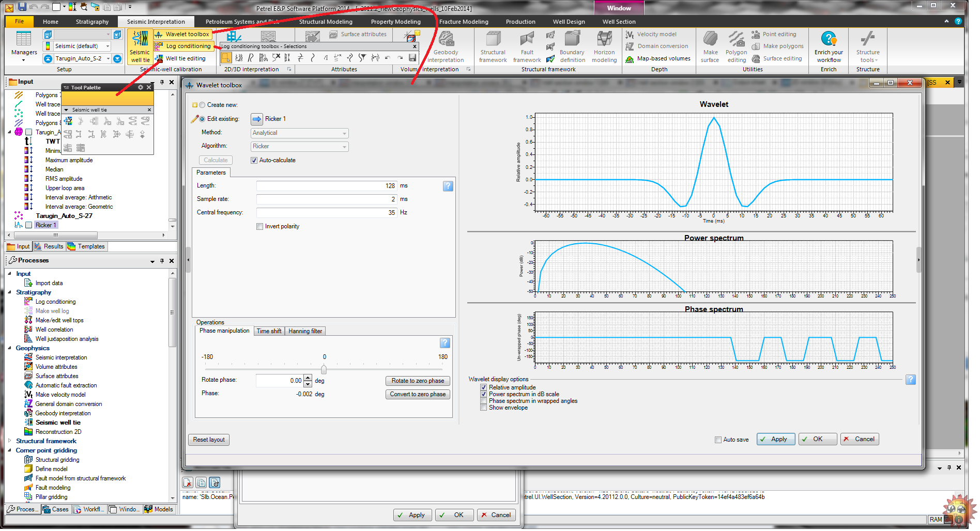Collapse the Seismic well tie palette header
Viewport: 980px width, 531px height.
click(66, 110)
